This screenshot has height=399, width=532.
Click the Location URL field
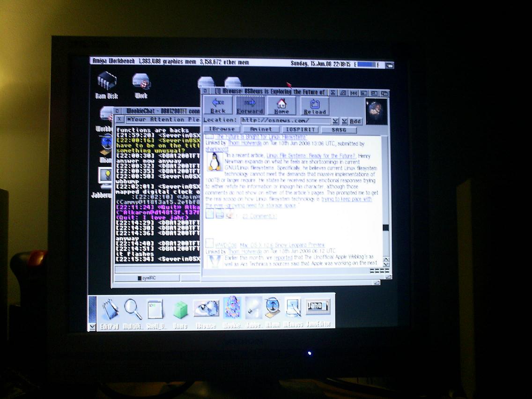click(286, 120)
